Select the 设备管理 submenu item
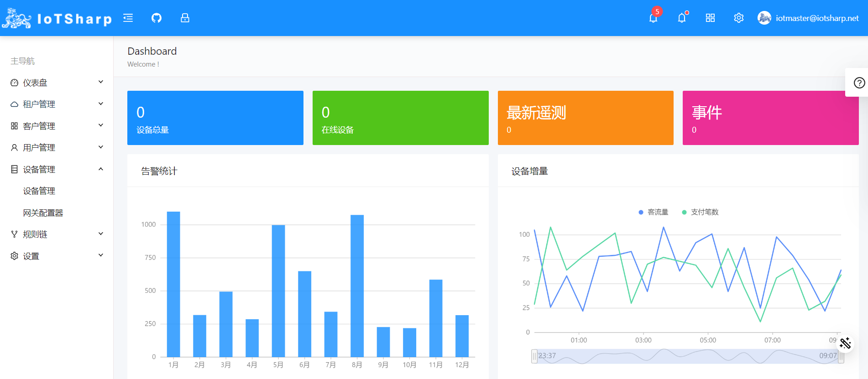The width and height of the screenshot is (868, 379). click(39, 191)
